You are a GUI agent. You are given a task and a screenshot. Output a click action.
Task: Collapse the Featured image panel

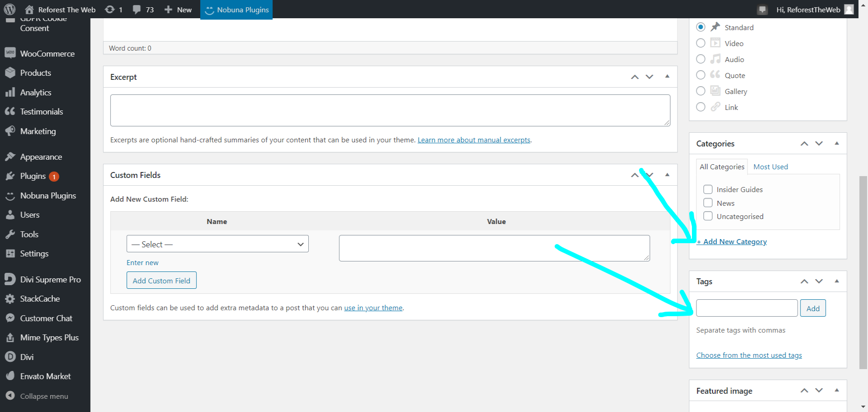click(x=837, y=390)
